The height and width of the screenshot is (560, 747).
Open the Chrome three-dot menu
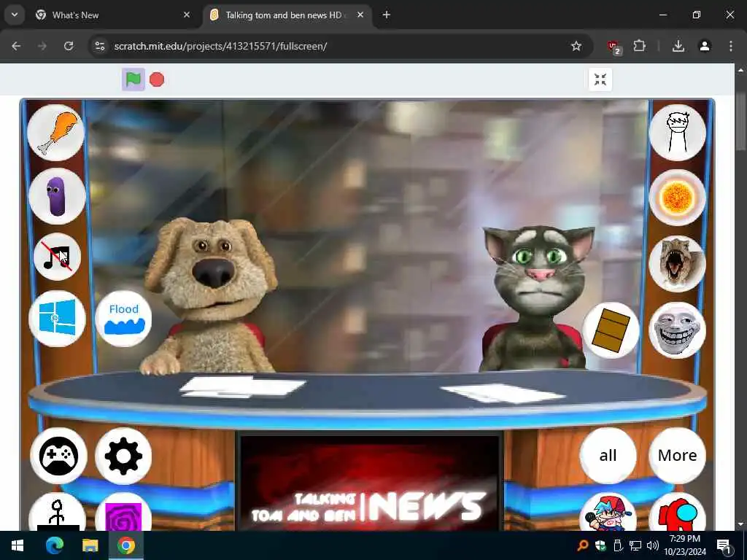pos(731,46)
